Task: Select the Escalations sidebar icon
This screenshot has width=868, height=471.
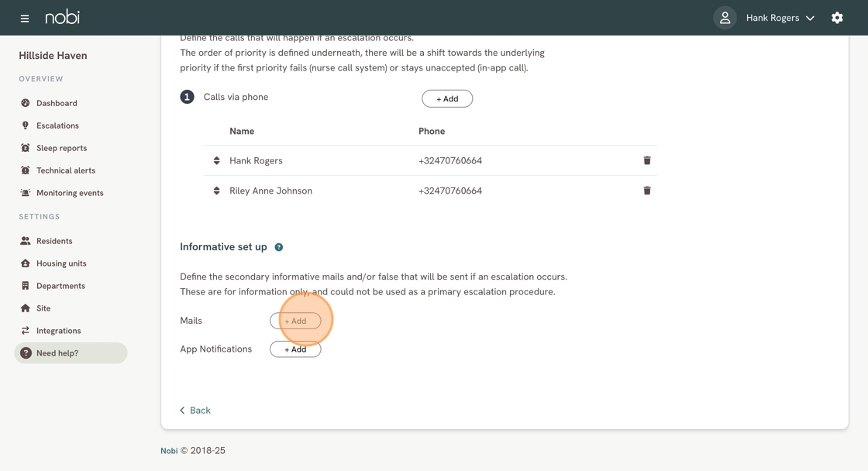Action: 25,125
